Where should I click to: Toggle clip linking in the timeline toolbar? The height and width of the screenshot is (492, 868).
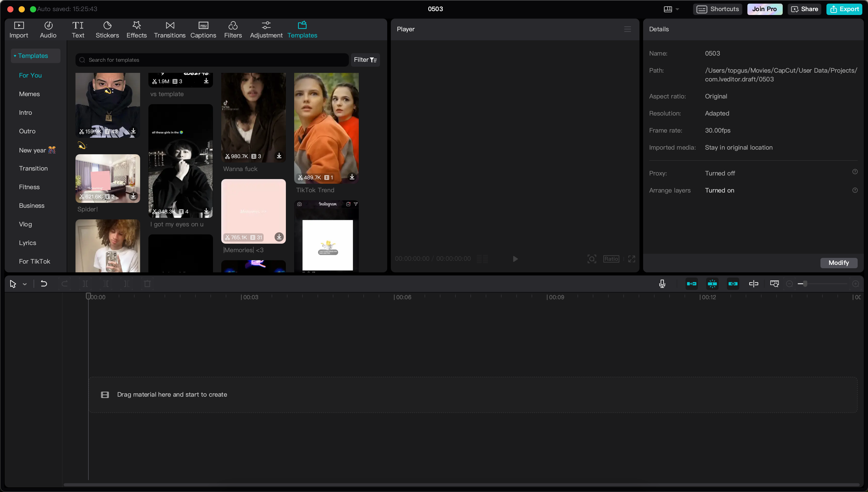pyautogui.click(x=733, y=283)
